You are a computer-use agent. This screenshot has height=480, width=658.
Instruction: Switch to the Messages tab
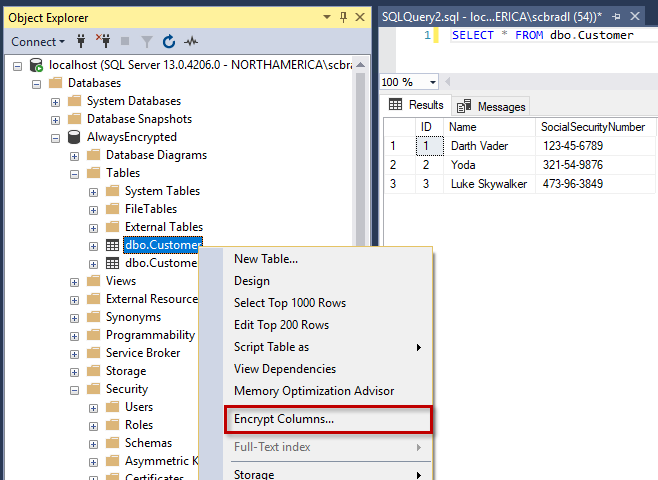(492, 107)
